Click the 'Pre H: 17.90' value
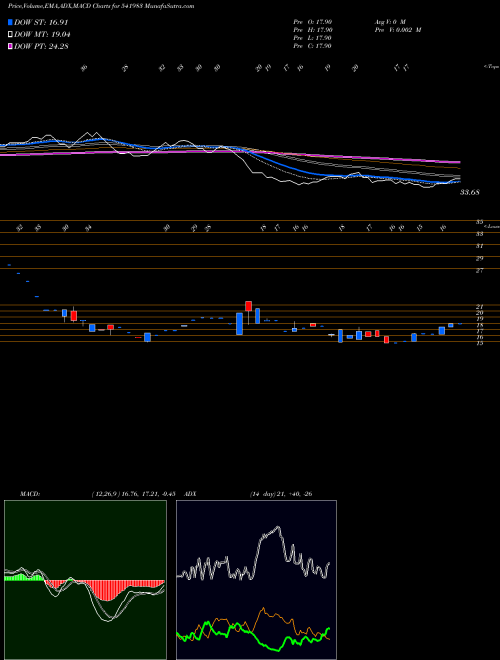500x660 pixels. [313, 30]
